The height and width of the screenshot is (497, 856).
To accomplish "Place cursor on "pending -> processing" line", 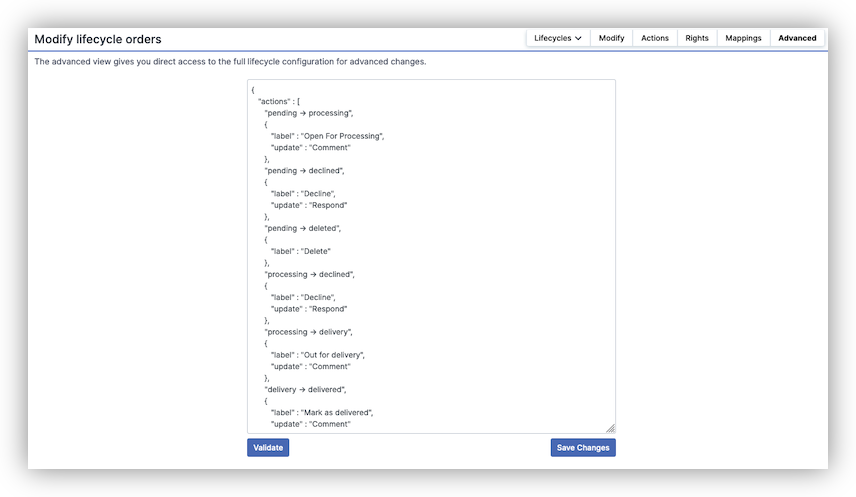I will pos(309,113).
